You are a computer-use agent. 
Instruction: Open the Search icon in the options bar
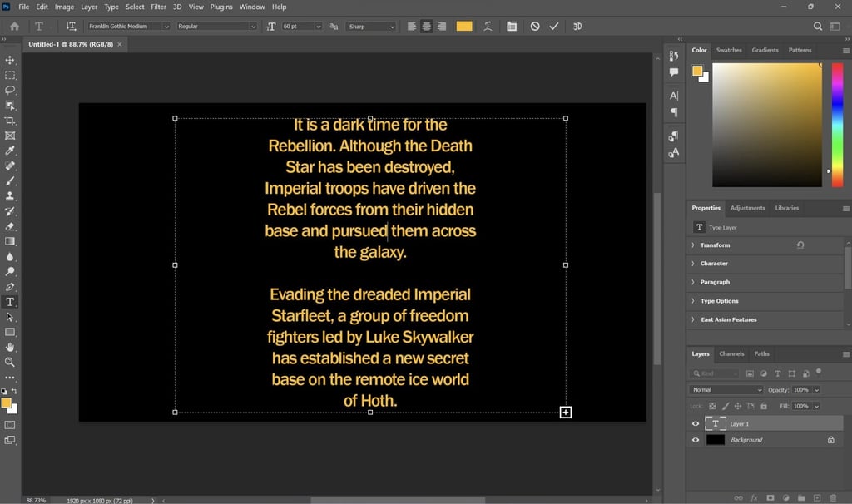818,26
